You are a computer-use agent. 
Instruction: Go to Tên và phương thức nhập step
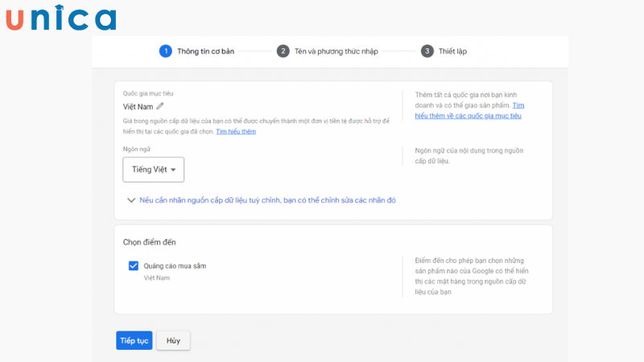(336, 51)
